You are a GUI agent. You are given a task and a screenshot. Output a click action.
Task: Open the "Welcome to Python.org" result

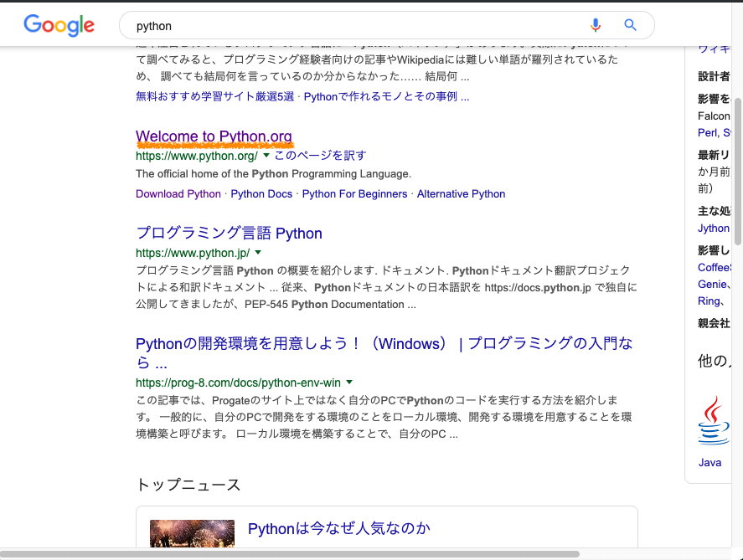(214, 136)
